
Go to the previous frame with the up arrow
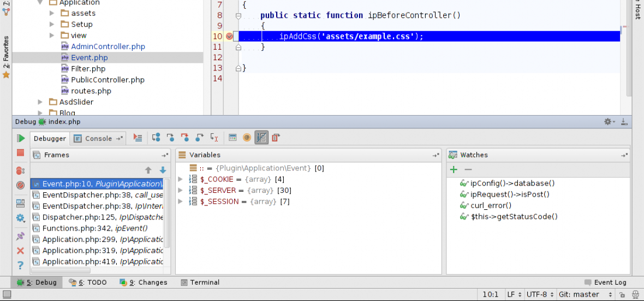click(x=148, y=170)
